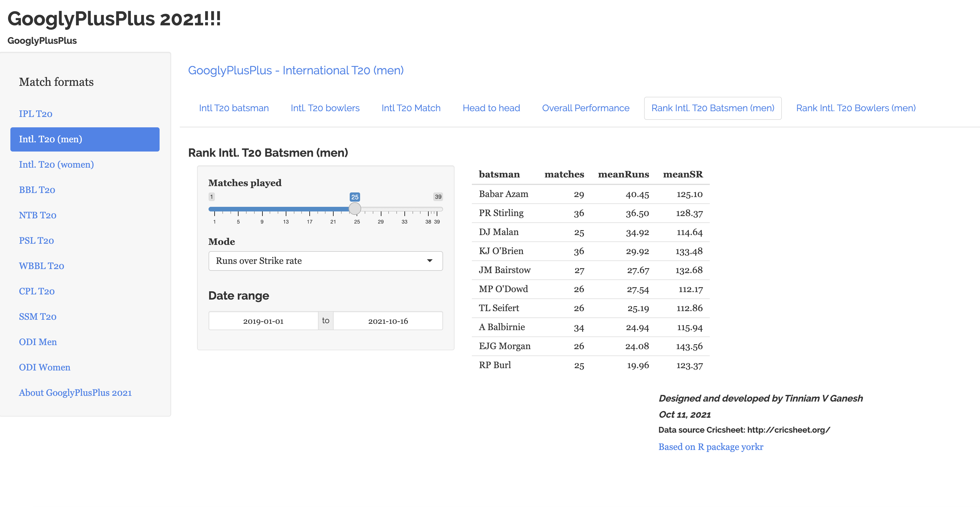The width and height of the screenshot is (980, 507).
Task: Open ODI Men format
Action: (x=38, y=342)
